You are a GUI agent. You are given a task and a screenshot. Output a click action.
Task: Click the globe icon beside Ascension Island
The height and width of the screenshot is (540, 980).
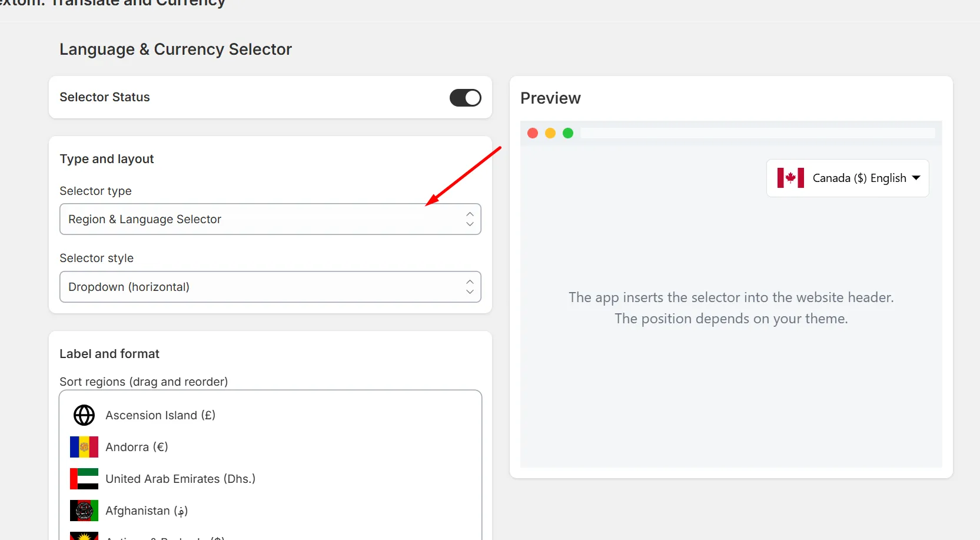point(84,415)
